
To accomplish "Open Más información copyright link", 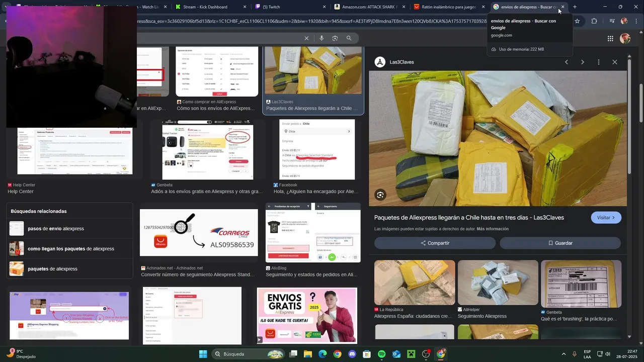I will pyautogui.click(x=493, y=229).
